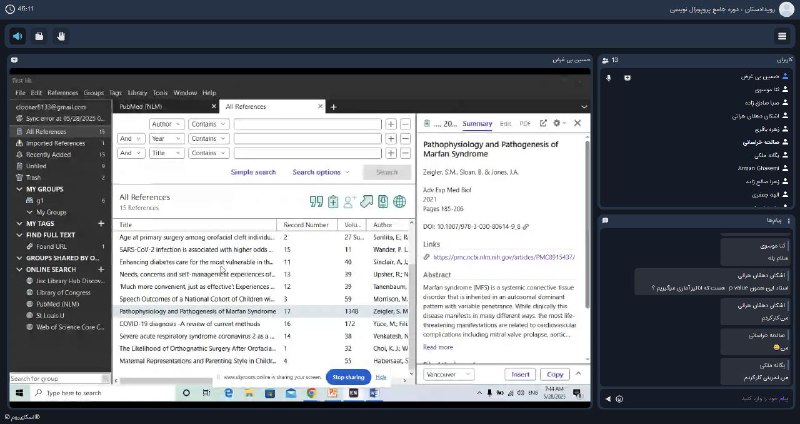This screenshot has height=424, width=800.
Task: Click the Insert citation button
Action: point(520,375)
